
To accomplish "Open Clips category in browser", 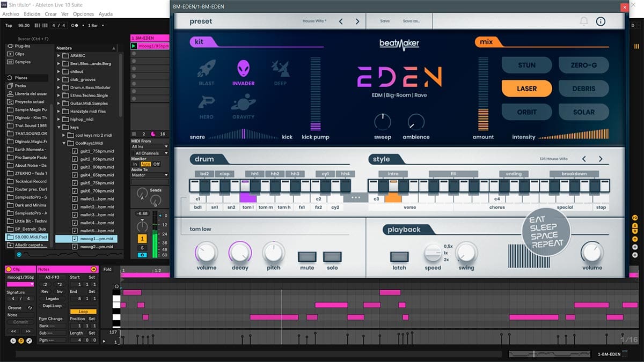I will point(19,54).
